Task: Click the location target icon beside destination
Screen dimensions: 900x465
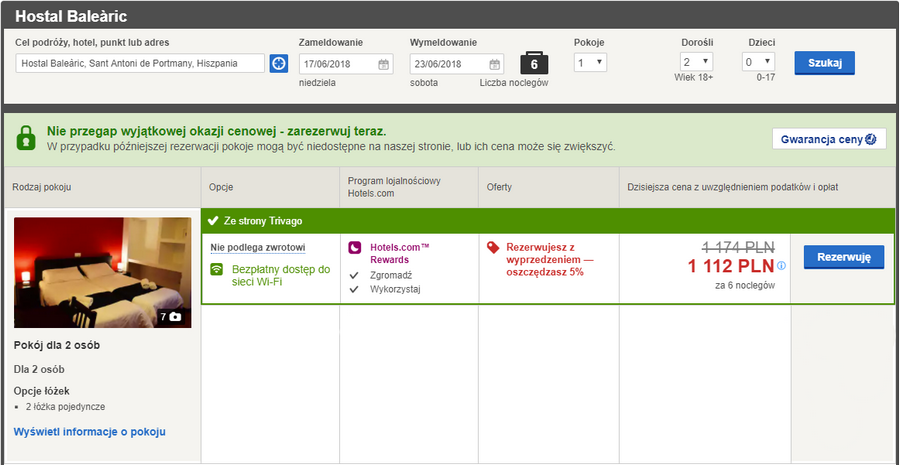Action: click(278, 64)
